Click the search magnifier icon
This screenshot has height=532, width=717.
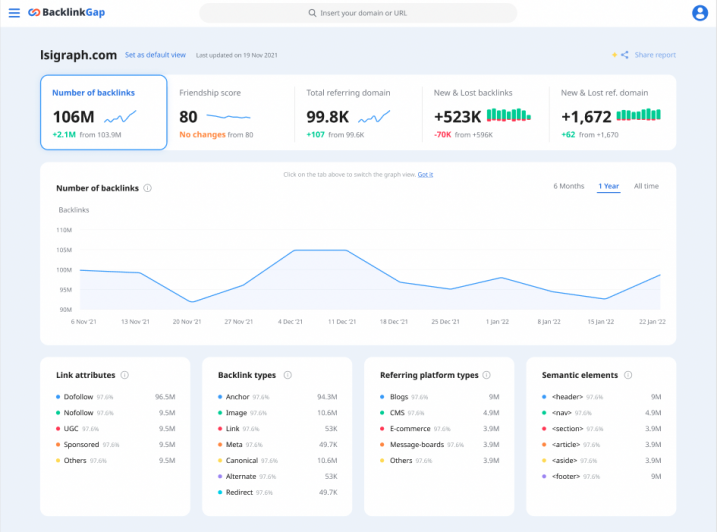[312, 13]
